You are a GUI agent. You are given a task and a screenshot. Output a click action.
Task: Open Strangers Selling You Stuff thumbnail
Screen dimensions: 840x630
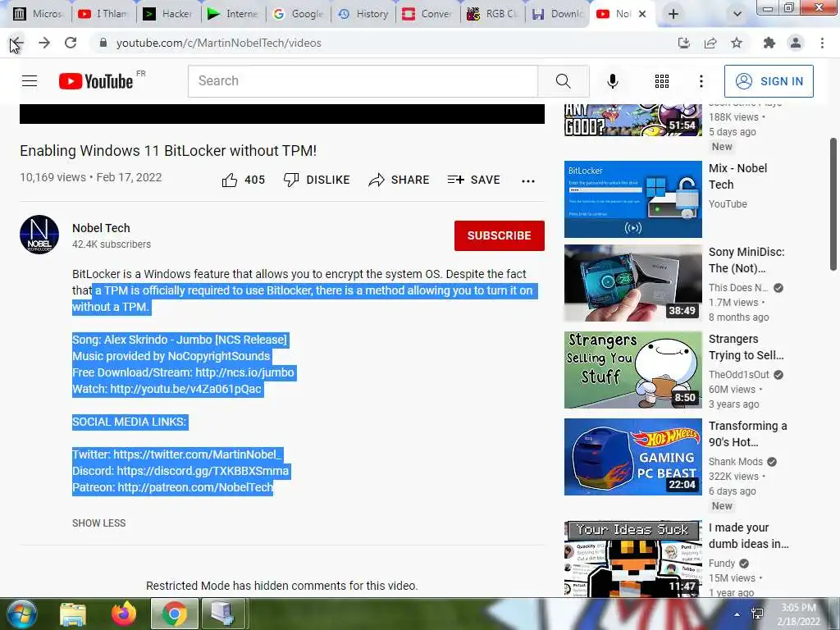(632, 370)
